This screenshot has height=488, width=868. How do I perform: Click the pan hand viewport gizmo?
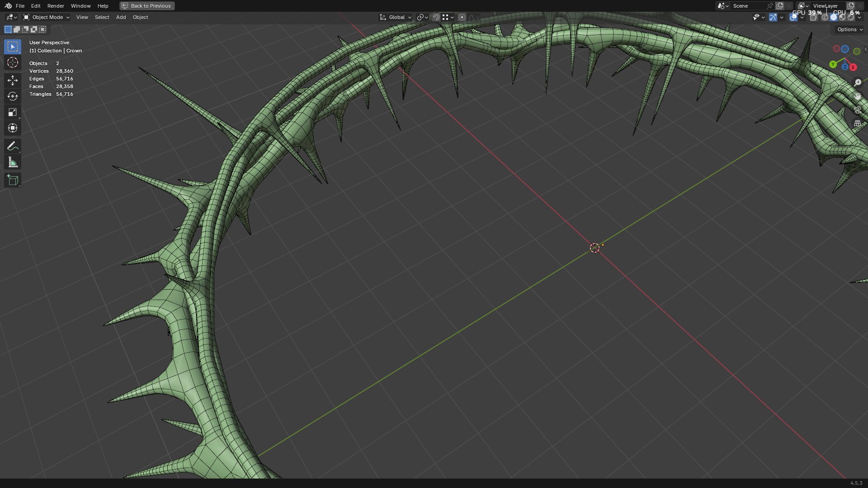pyautogui.click(x=858, y=96)
